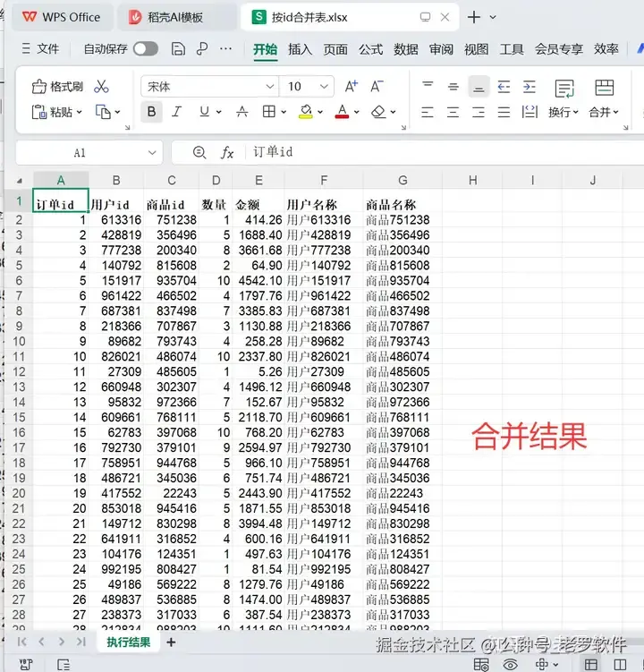Click the eraser clear formatting icon
644x672 pixels.
tap(378, 112)
